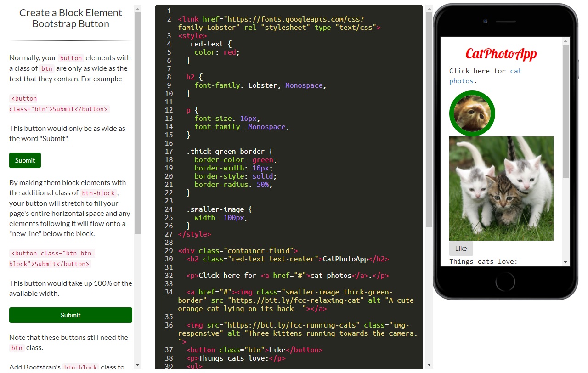The image size is (588, 373).
Task: Click the small green Submit example button
Action: (x=25, y=160)
